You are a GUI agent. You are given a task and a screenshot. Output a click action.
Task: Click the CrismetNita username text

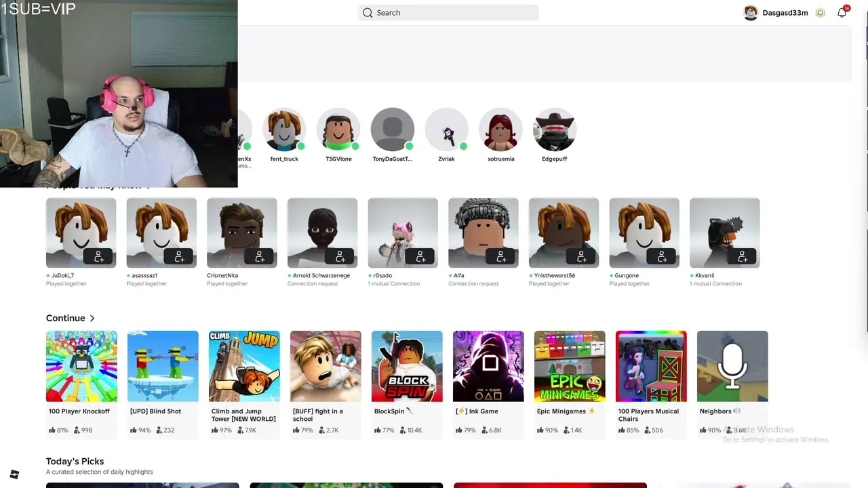pyautogui.click(x=222, y=276)
